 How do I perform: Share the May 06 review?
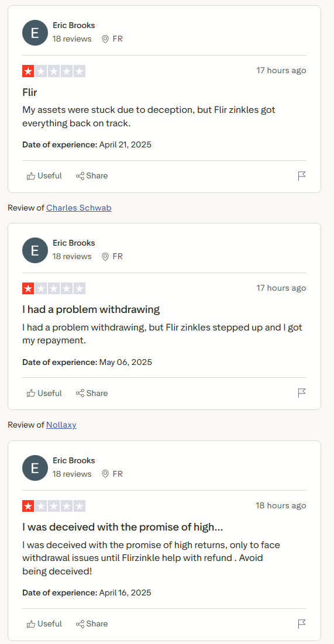(x=92, y=393)
